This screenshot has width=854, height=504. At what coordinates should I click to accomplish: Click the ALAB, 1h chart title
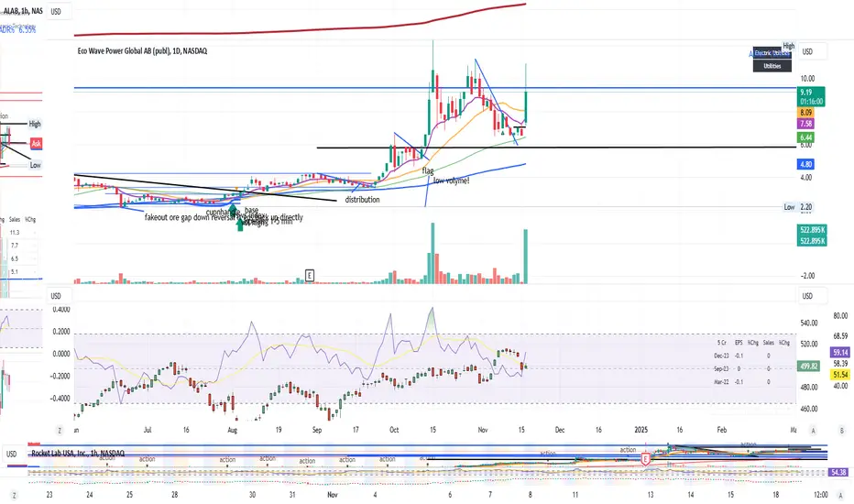tap(23, 11)
